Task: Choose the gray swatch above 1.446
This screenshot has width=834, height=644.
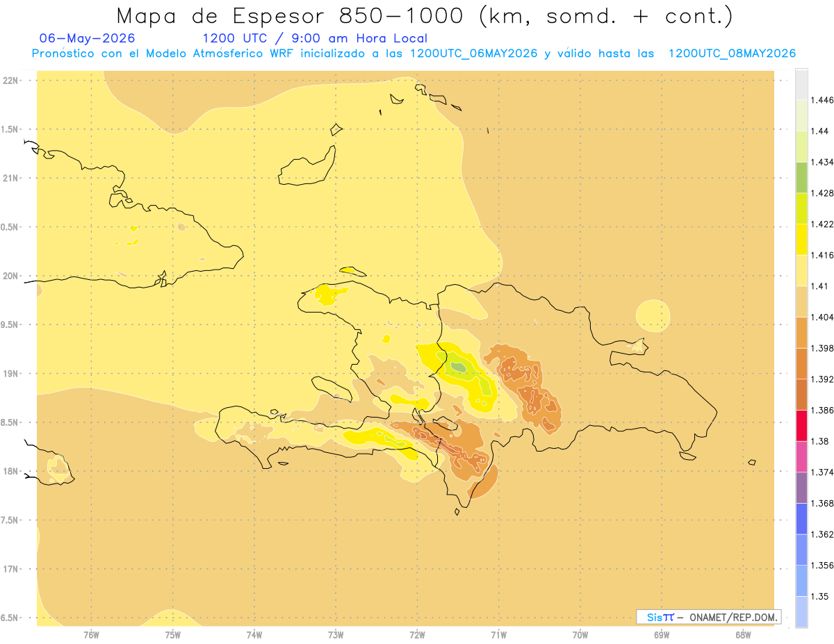Action: (801, 84)
